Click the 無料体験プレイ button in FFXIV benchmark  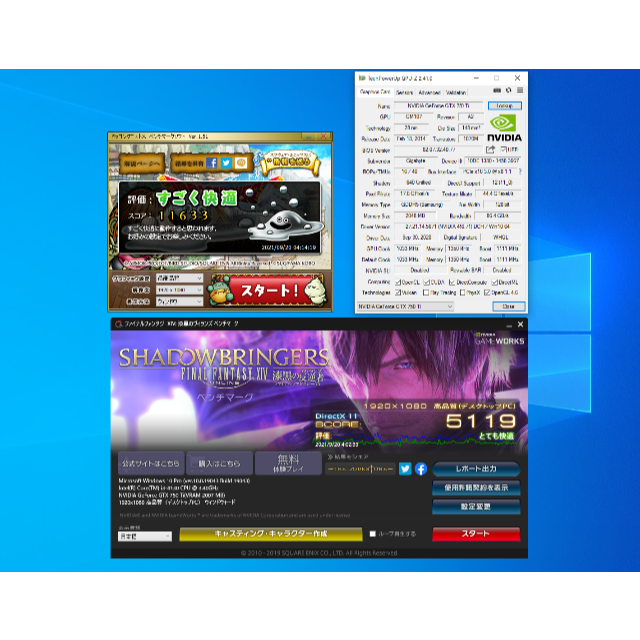tap(288, 463)
